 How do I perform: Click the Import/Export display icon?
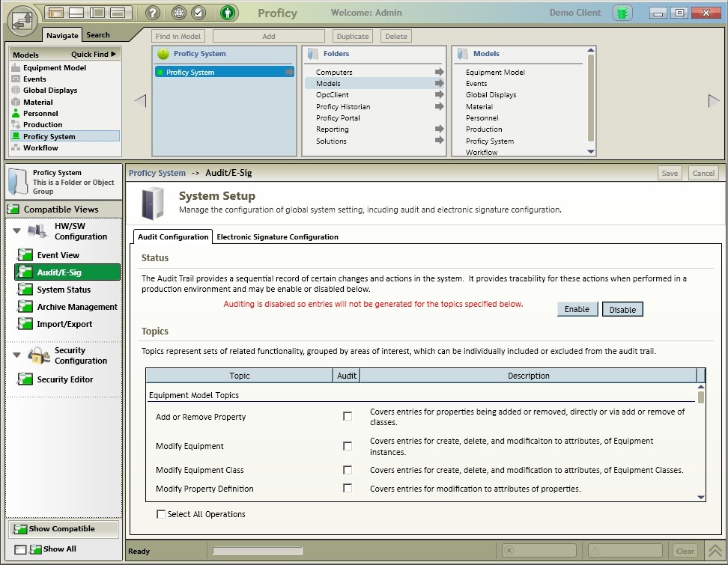(25, 324)
